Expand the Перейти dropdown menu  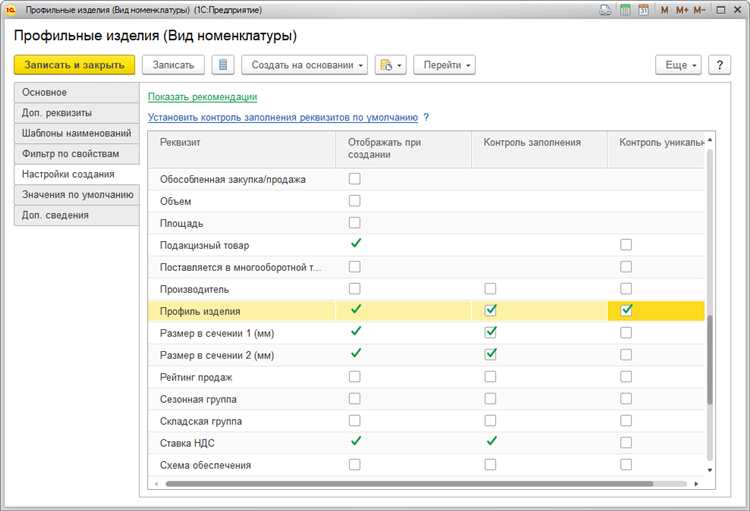[x=443, y=65]
